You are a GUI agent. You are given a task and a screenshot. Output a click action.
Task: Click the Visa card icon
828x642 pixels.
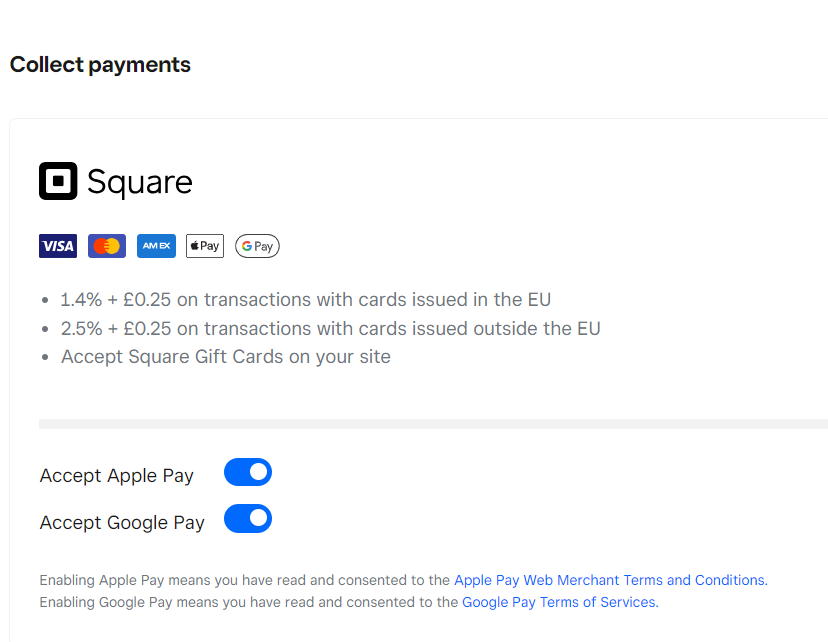58,246
